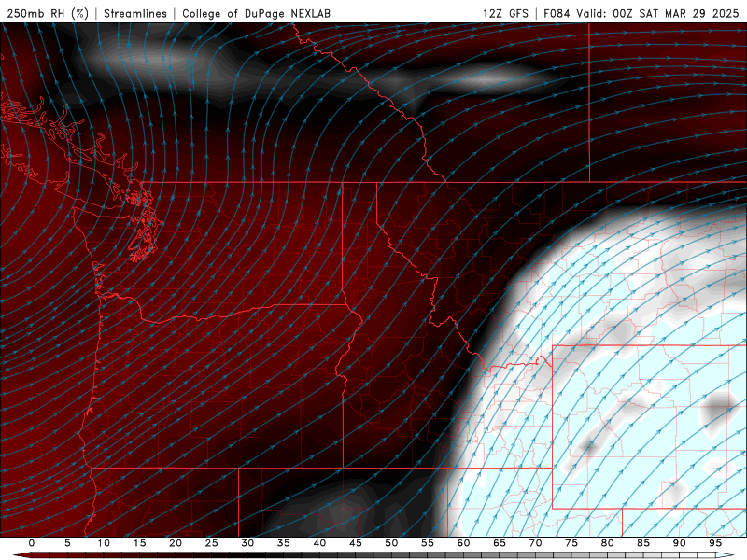Image resolution: width=747 pixels, height=560 pixels.
Task: Click the 'Streamlines' header label
Action: coord(135,13)
